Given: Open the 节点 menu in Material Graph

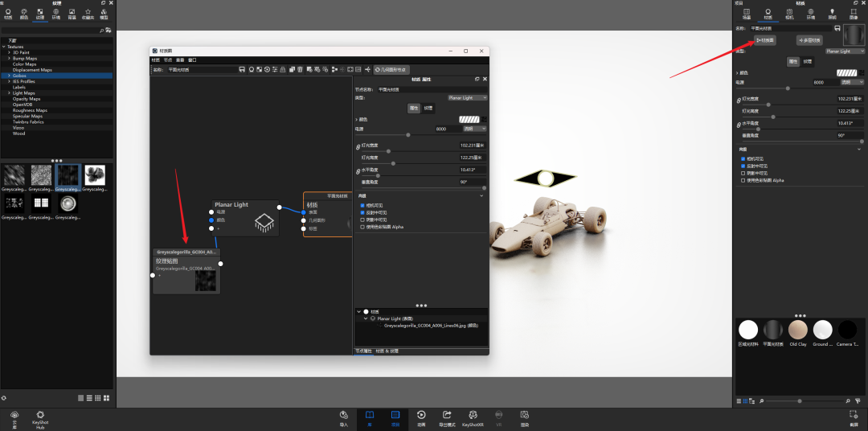Looking at the screenshot, I should pyautogui.click(x=168, y=60).
